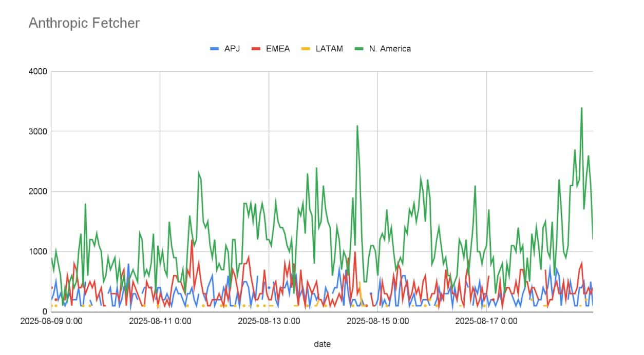Click the 2025-08-15 0:00 axis label
The image size is (644, 355).
click(x=377, y=322)
